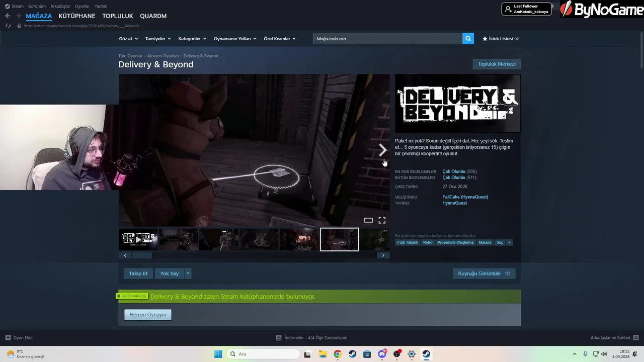Open the Windows Start menu
Image resolution: width=644 pixels, height=362 pixels.
pyautogui.click(x=218, y=354)
